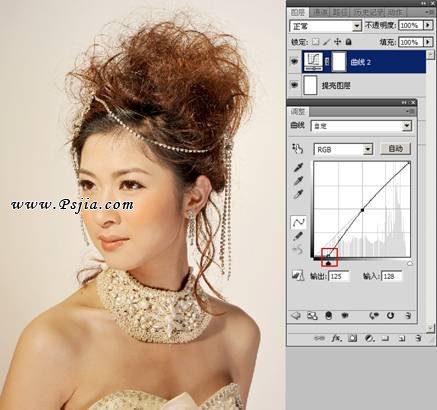The width and height of the screenshot is (437, 410).
Task: Click the black point slider under the curve
Action: coord(328,263)
